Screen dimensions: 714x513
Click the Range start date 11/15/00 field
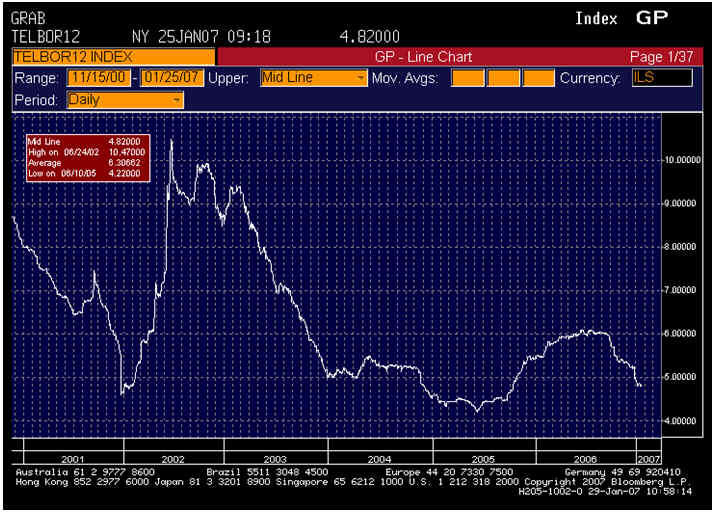[101, 78]
